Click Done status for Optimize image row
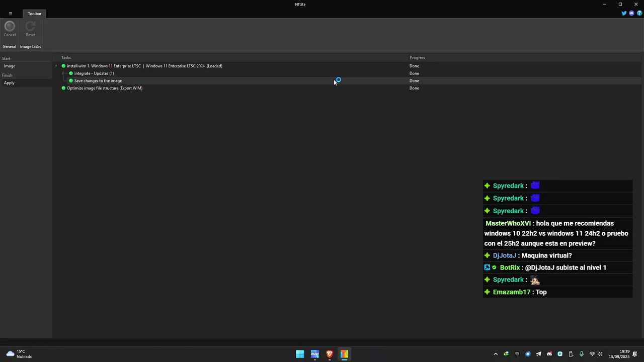644x362 pixels. coord(414,88)
